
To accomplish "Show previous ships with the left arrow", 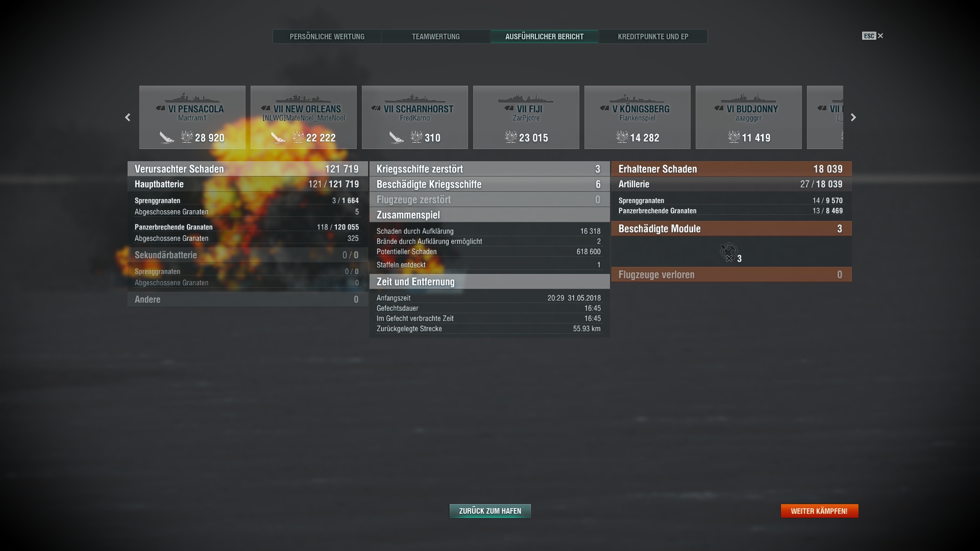I will click(128, 117).
